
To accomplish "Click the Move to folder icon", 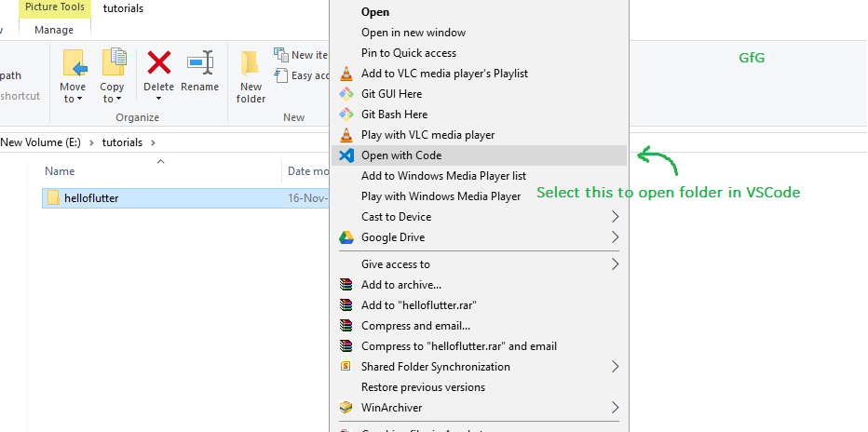I will point(75,63).
